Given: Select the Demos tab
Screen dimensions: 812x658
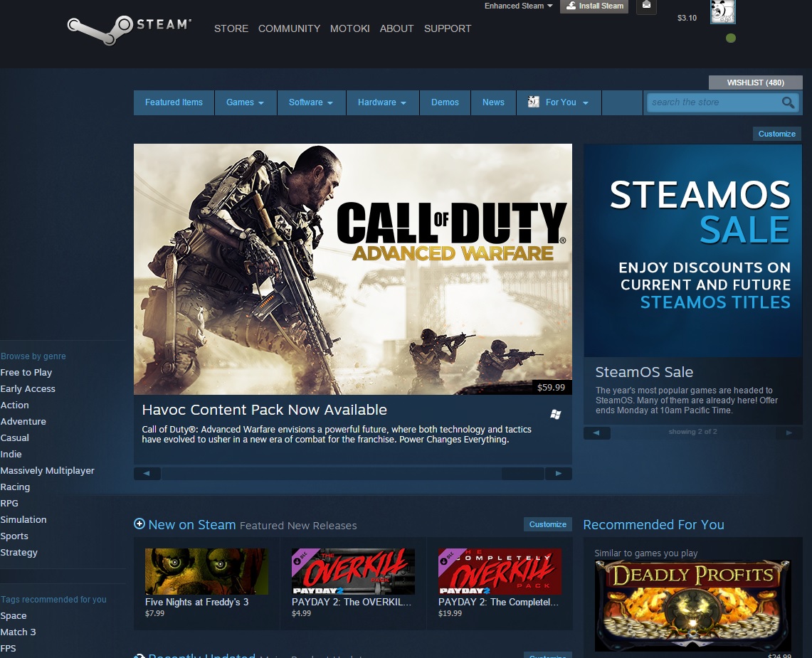Looking at the screenshot, I should [445, 102].
